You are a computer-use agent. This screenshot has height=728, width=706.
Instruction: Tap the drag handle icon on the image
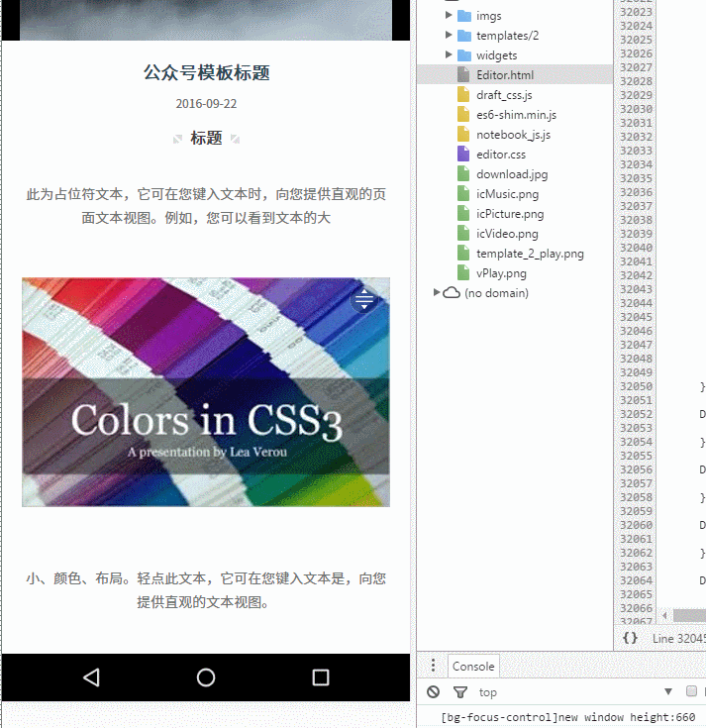click(364, 299)
